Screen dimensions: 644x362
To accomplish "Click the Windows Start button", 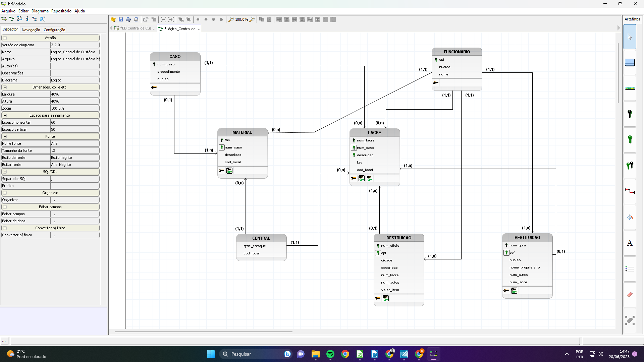I will (211, 354).
